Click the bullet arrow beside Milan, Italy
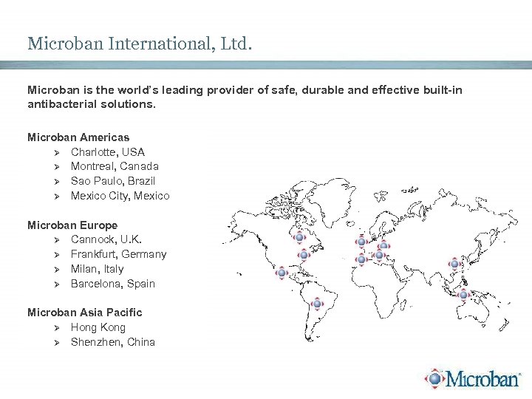532x399 pixels. coord(57,270)
